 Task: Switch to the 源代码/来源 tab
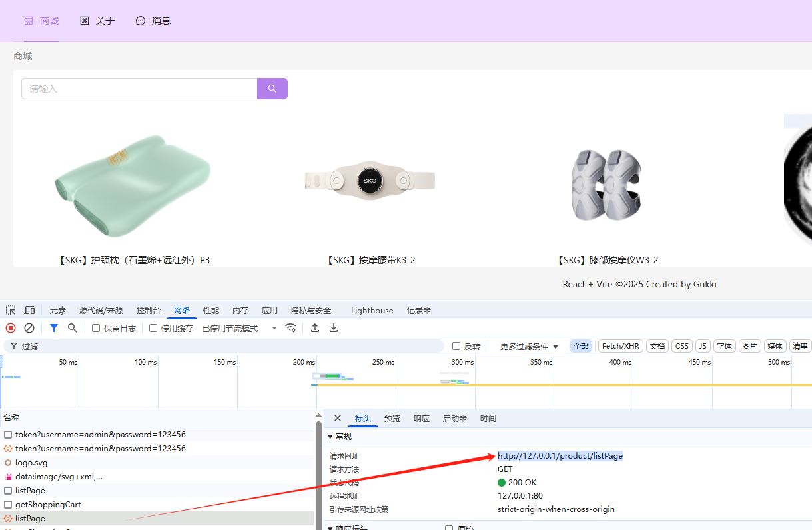[x=101, y=310]
